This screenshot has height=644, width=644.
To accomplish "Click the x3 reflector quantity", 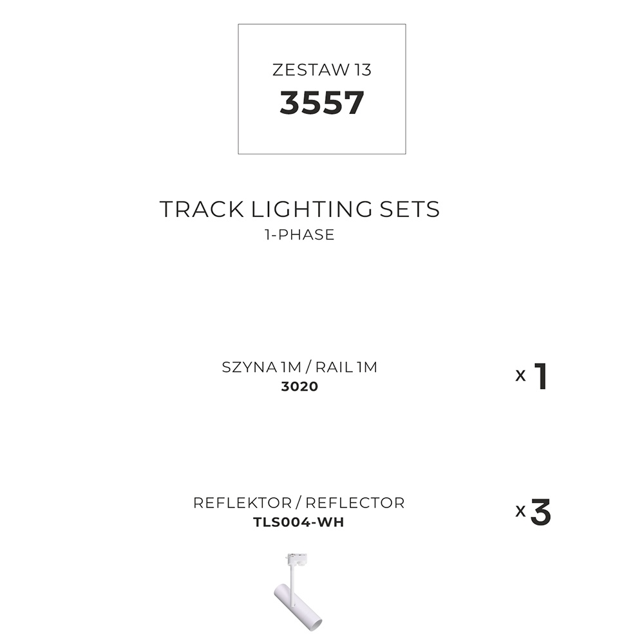I will (533, 512).
